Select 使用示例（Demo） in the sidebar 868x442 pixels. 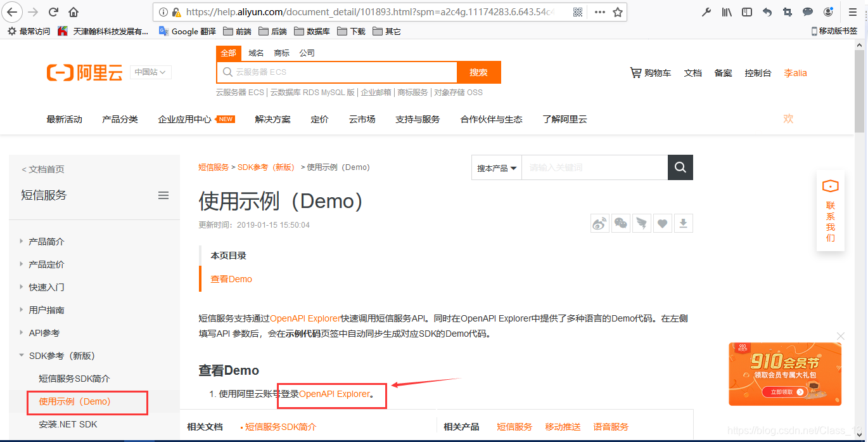tap(75, 401)
